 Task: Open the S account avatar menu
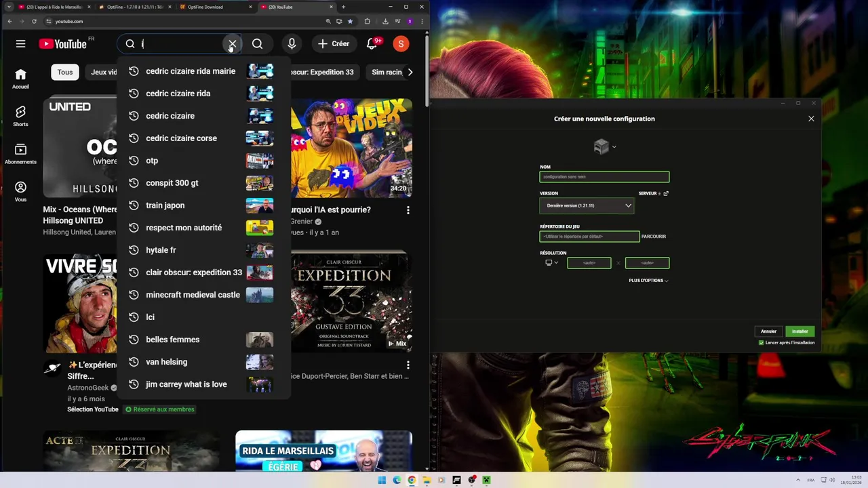tap(401, 44)
